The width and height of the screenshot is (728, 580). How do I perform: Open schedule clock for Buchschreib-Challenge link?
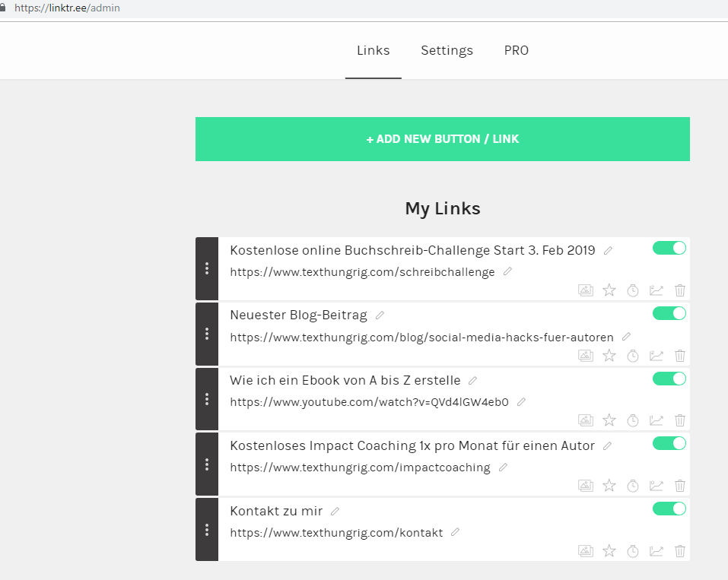click(633, 290)
